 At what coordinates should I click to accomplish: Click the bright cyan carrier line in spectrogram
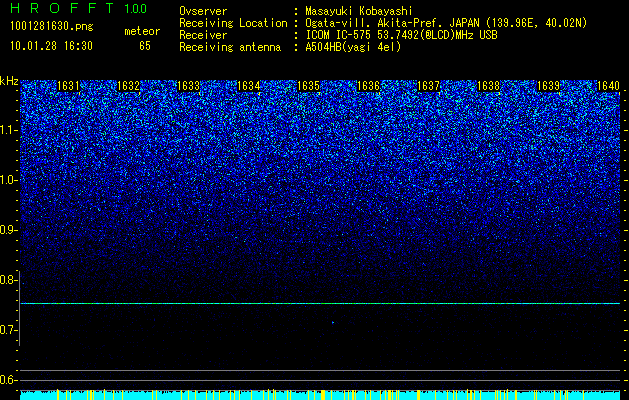[x=320, y=303]
